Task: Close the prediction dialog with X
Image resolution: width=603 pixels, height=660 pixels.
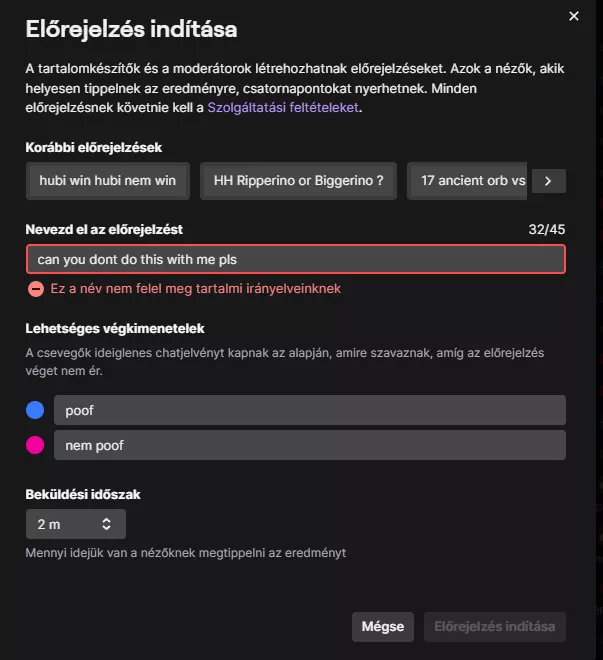Action: click(573, 16)
